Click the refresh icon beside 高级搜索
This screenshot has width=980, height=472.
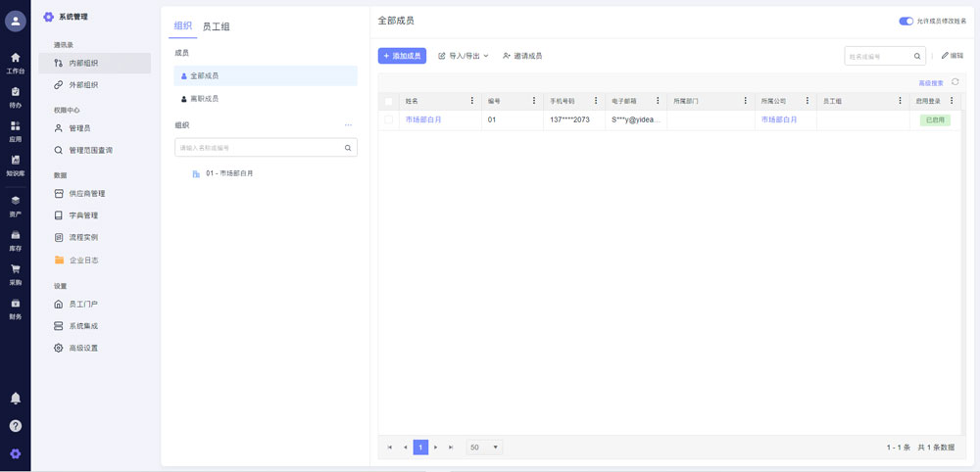coord(955,82)
